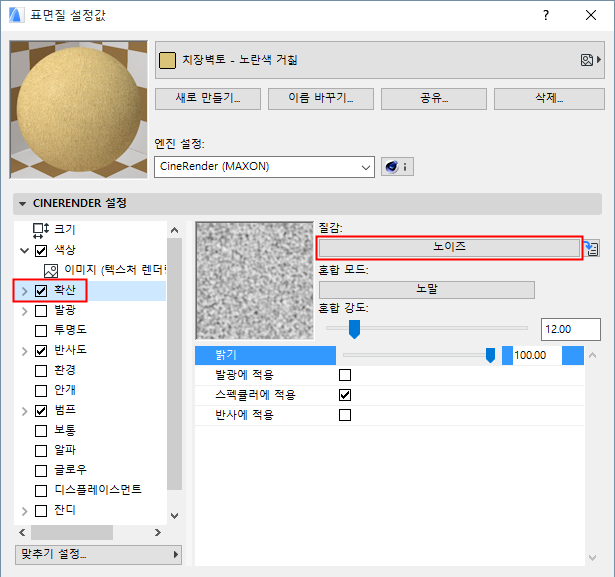Adjust the 혼합 강도 slider handle
This screenshot has width=615, height=577.
tap(355, 329)
